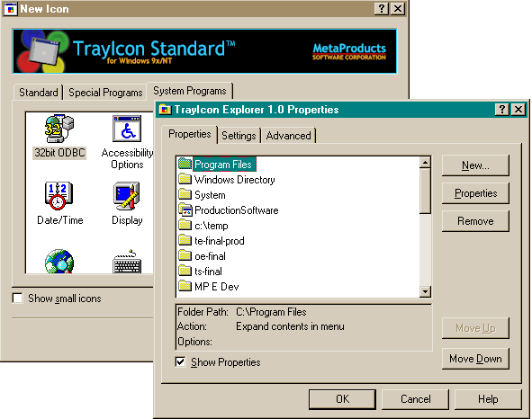Click the folder list scroll up arrow
The height and width of the screenshot is (419, 532).
click(x=425, y=163)
